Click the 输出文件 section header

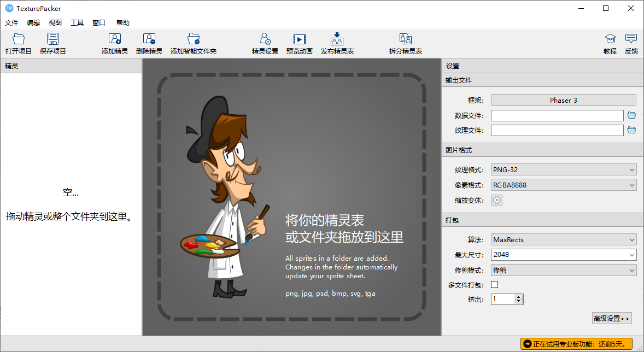[x=542, y=80]
